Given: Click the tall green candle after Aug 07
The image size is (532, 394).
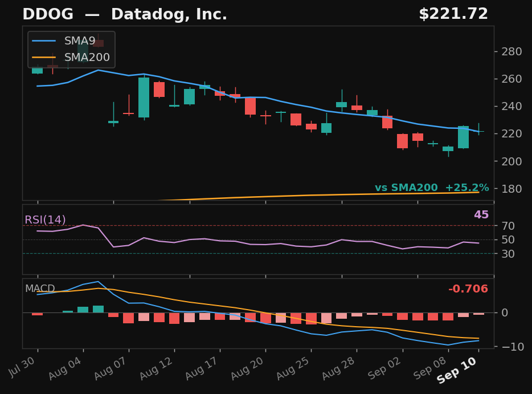Looking at the screenshot, I should tap(144, 98).
